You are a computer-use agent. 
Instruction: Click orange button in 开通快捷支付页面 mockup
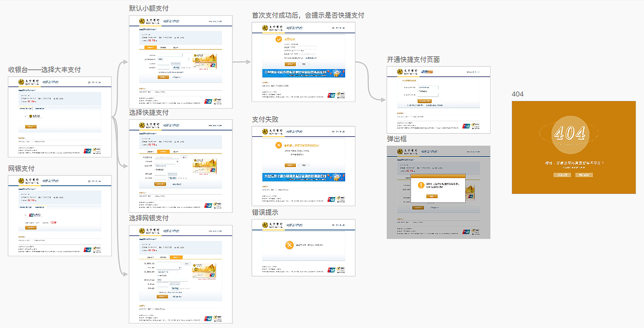click(x=425, y=101)
